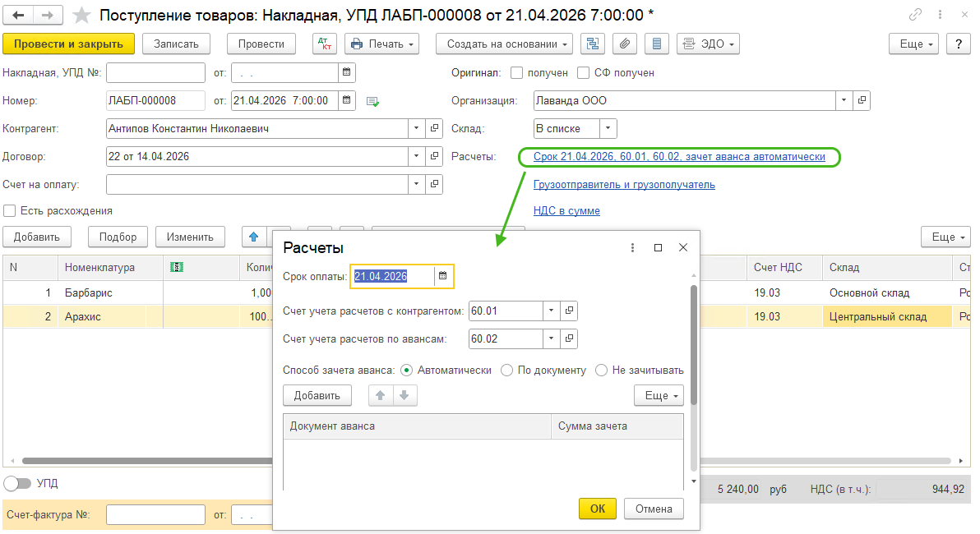
Task: Add document to favorites with star
Action: (82, 15)
